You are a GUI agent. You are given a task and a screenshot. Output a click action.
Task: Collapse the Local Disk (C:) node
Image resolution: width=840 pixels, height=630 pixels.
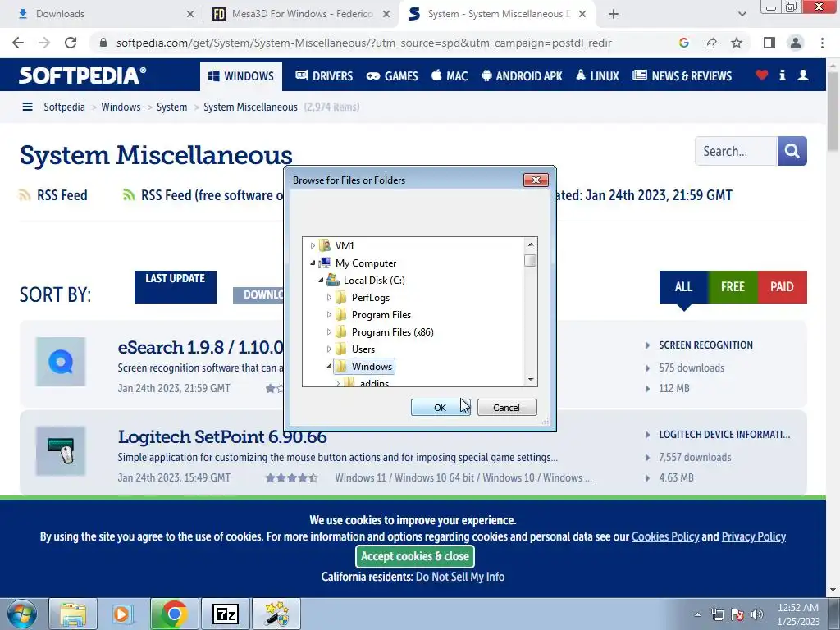click(321, 281)
